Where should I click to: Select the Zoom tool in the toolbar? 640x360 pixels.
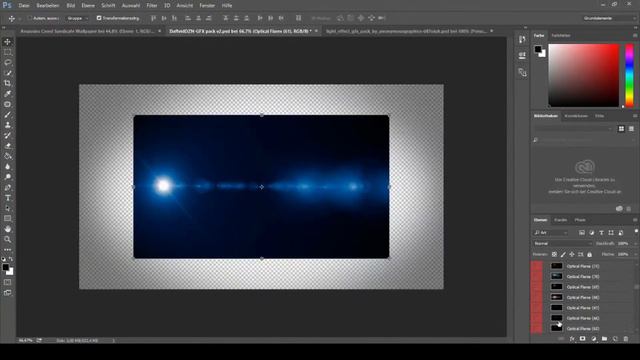point(7,240)
